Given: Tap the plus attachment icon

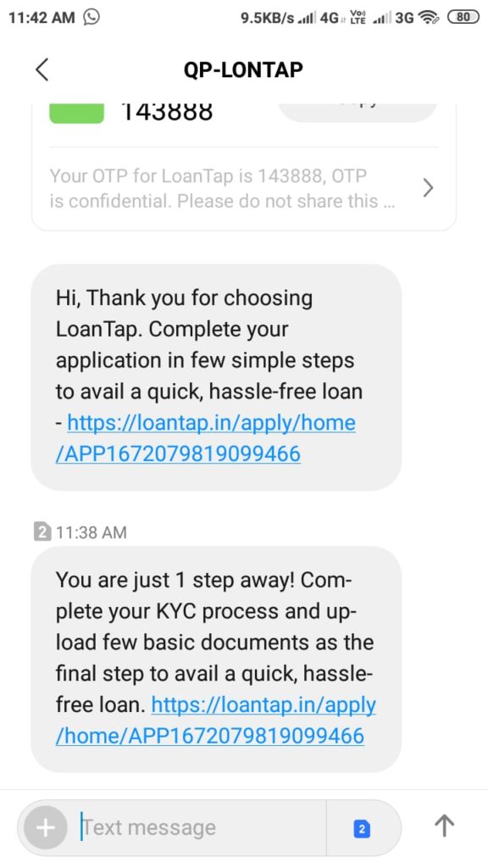Looking at the screenshot, I should (45, 828).
